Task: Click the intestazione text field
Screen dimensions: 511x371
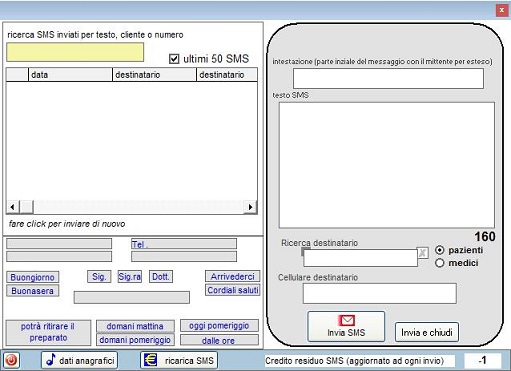Action: tap(388, 78)
